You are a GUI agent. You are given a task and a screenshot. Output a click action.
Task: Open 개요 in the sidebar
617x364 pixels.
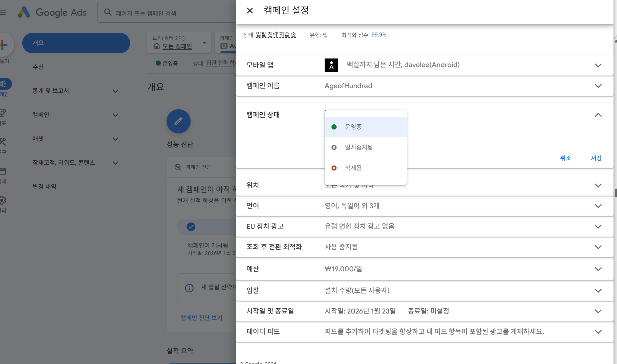point(76,43)
